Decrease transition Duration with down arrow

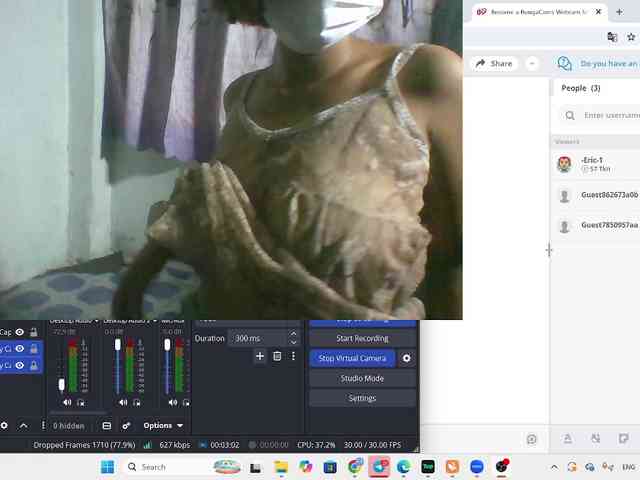(x=293, y=342)
